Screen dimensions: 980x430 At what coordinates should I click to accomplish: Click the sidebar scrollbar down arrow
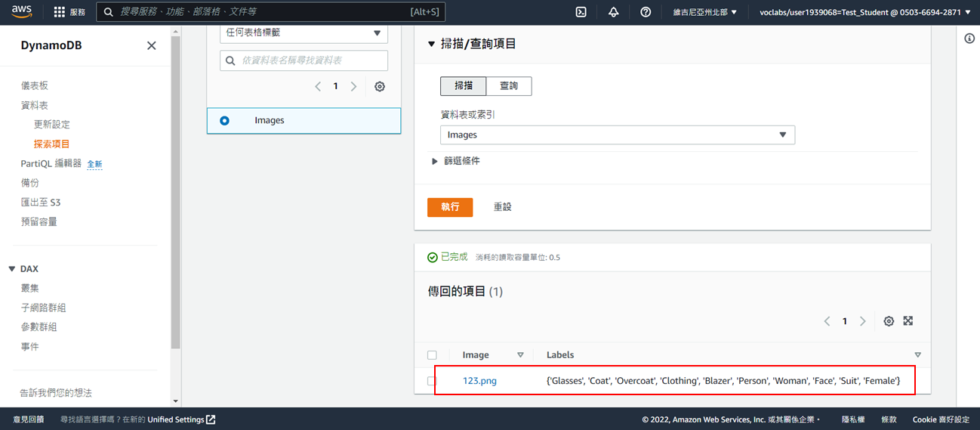point(176,401)
